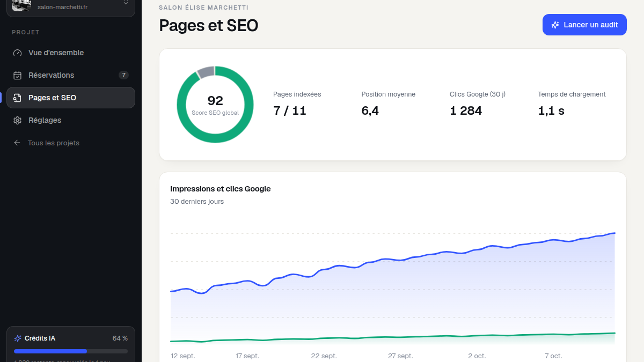Click the "30 derniers jours" subtitle
The image size is (644, 362).
(x=197, y=202)
